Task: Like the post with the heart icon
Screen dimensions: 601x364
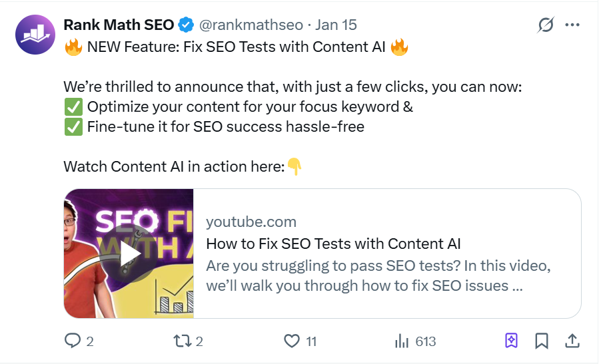Action: 292,341
